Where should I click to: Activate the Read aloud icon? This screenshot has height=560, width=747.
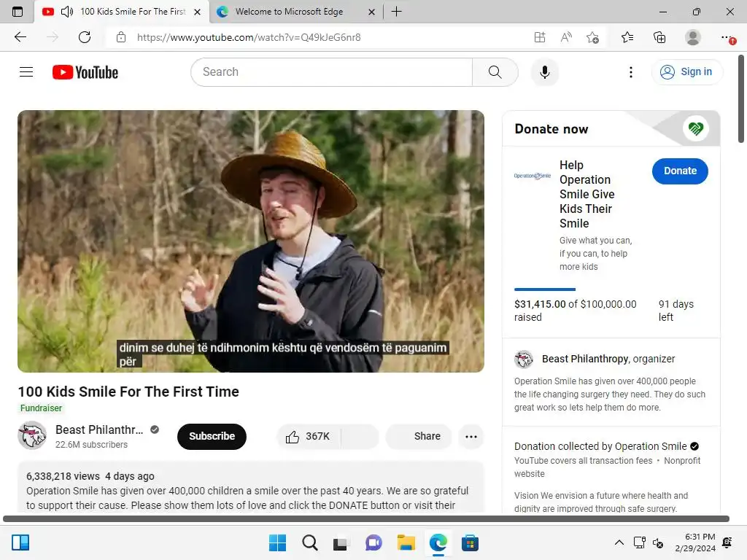(566, 37)
